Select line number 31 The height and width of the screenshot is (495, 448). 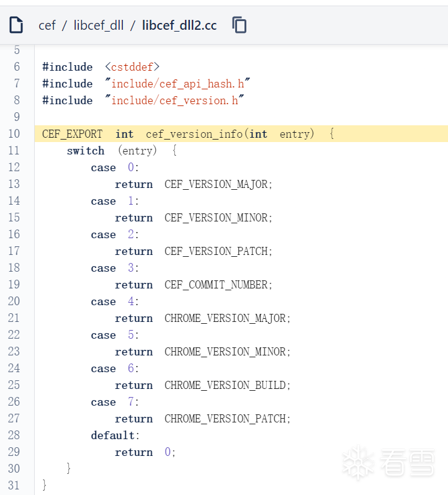pyautogui.click(x=14, y=485)
